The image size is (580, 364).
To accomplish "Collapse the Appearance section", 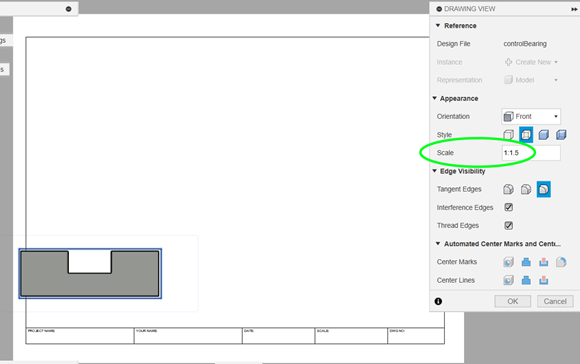I will pos(435,98).
